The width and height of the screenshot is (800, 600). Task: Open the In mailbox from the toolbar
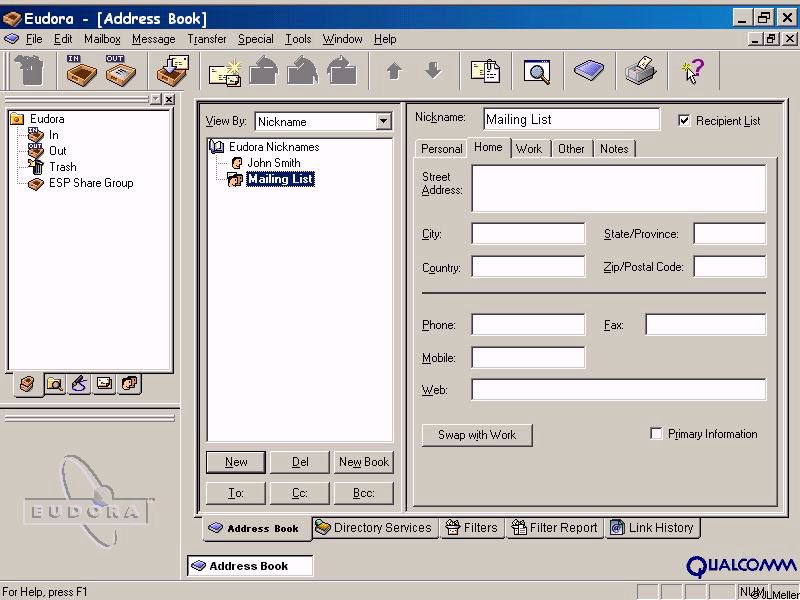coord(81,70)
